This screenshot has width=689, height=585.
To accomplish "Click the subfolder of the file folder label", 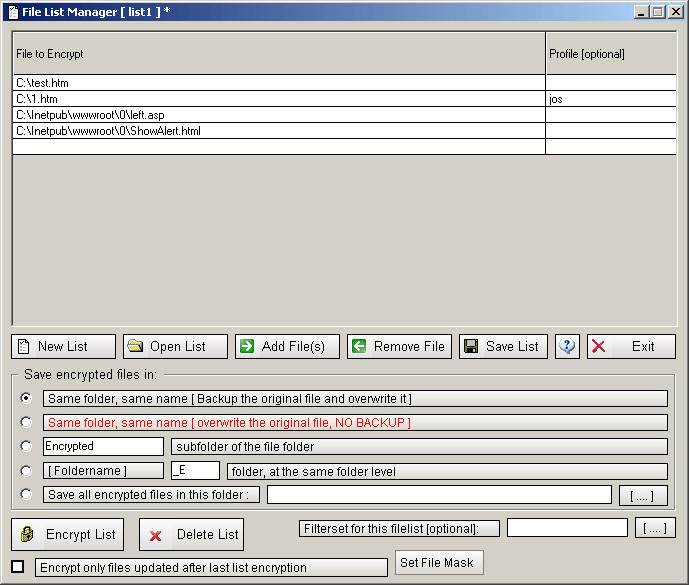I will pos(419,447).
